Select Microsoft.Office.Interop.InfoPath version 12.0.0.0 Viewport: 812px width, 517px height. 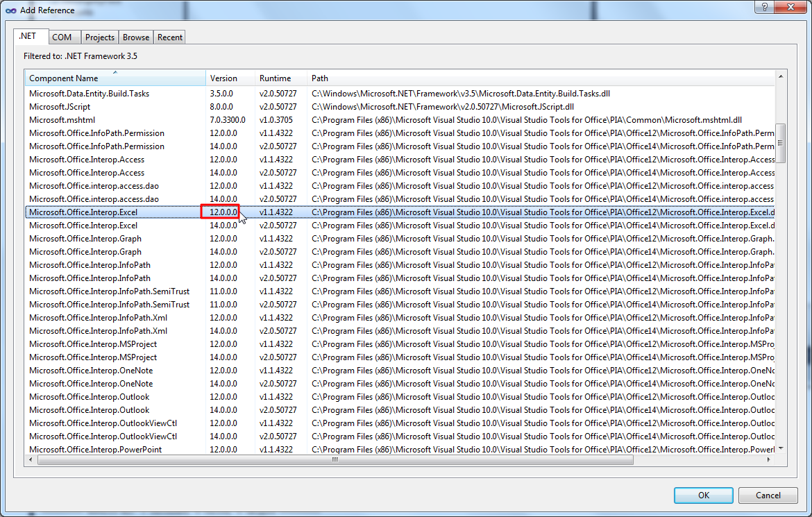click(400, 265)
